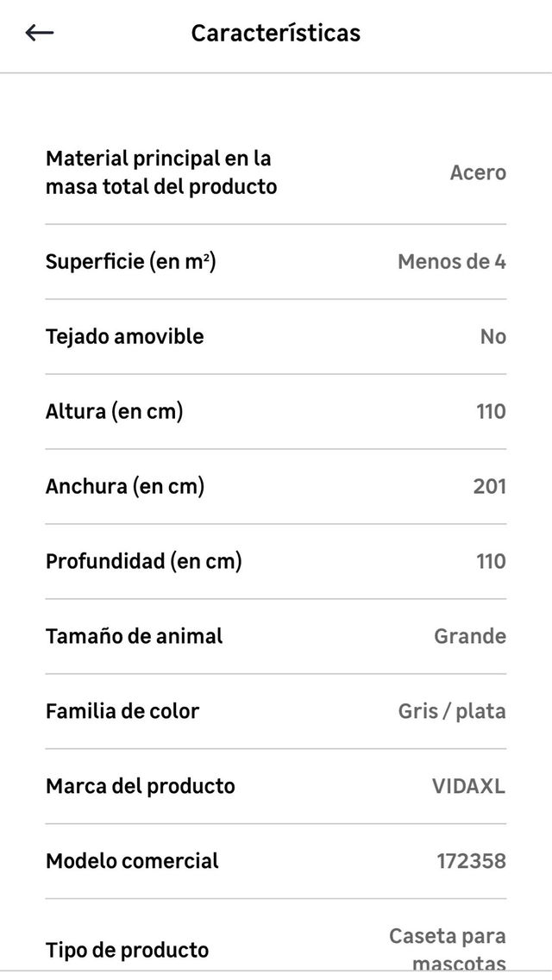Select the Anchura (en cm) label
This screenshot has height=980, width=552.
(x=124, y=486)
